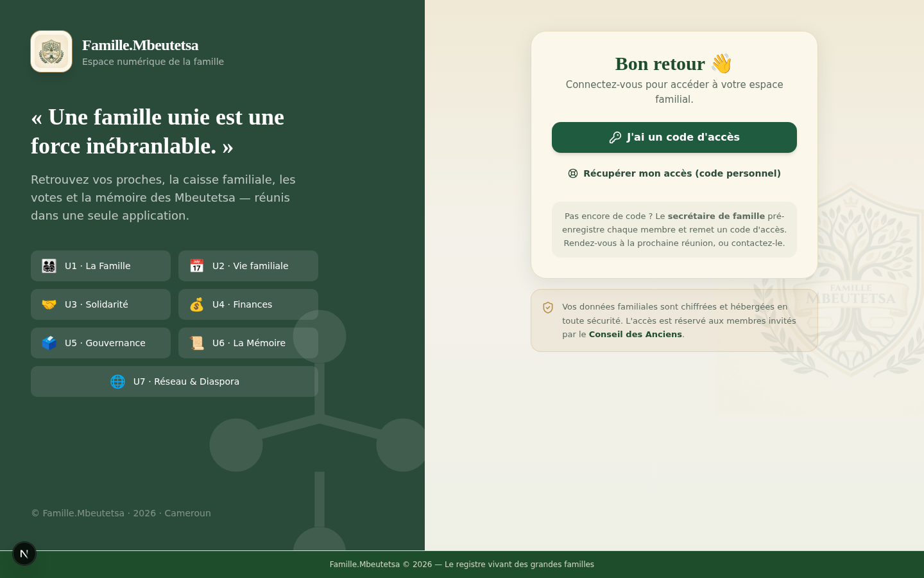Click the globe icon in U7 tile

pos(117,381)
